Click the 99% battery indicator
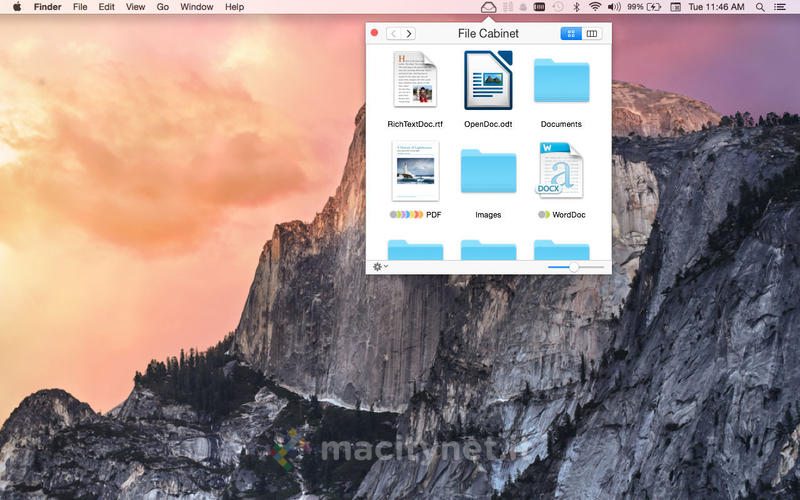This screenshot has height=500, width=800. click(x=644, y=7)
